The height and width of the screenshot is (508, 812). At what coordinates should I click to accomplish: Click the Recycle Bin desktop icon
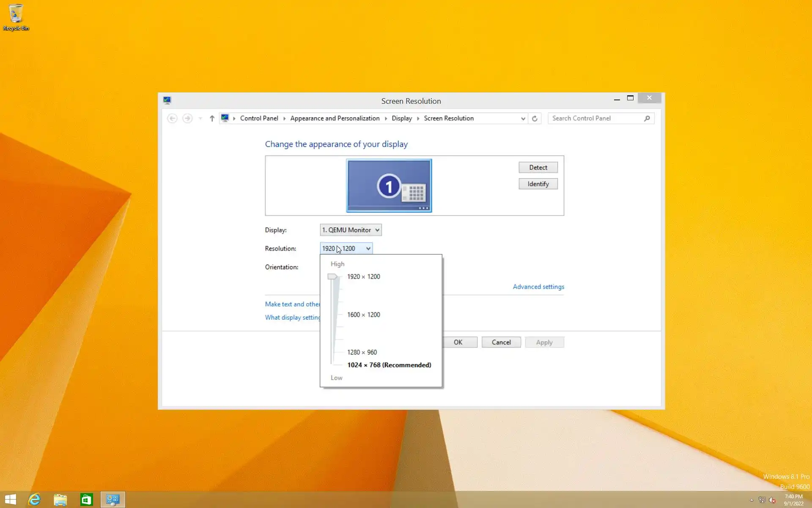[x=16, y=17]
